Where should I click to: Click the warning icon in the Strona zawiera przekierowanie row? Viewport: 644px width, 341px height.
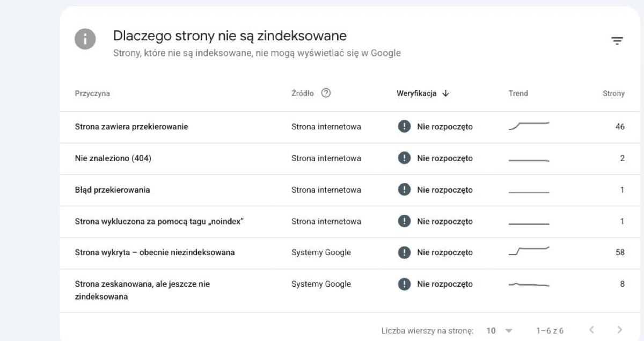(404, 127)
